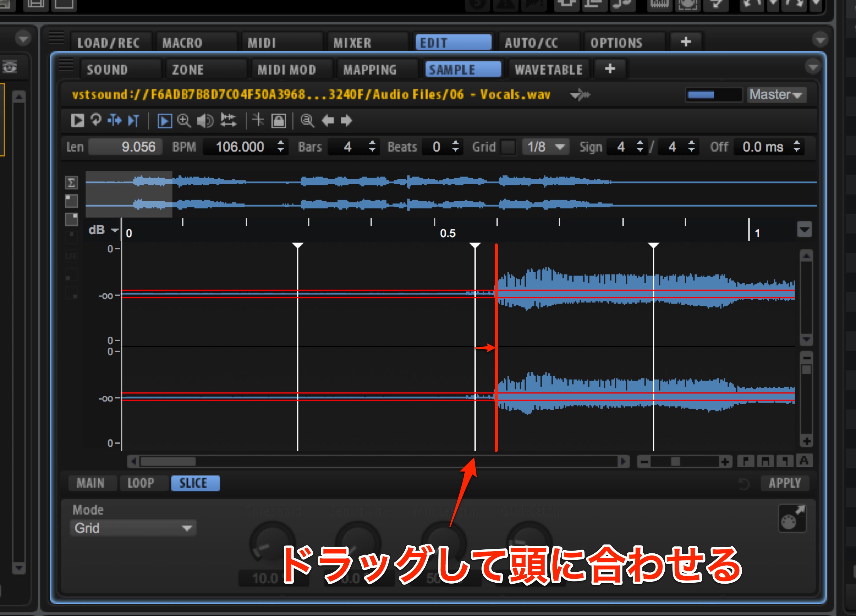Toggle Snap to Zero Crossing icon

click(258, 120)
